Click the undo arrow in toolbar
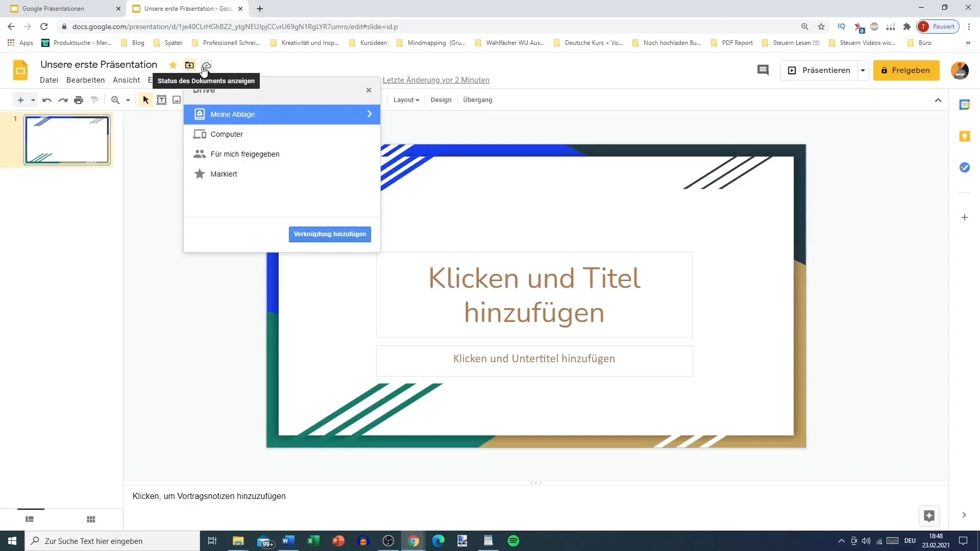Viewport: 980px width, 551px height. [x=47, y=100]
